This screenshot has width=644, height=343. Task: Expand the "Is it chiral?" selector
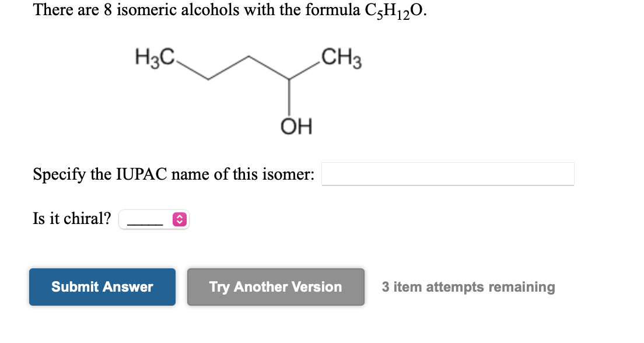pyautogui.click(x=154, y=219)
